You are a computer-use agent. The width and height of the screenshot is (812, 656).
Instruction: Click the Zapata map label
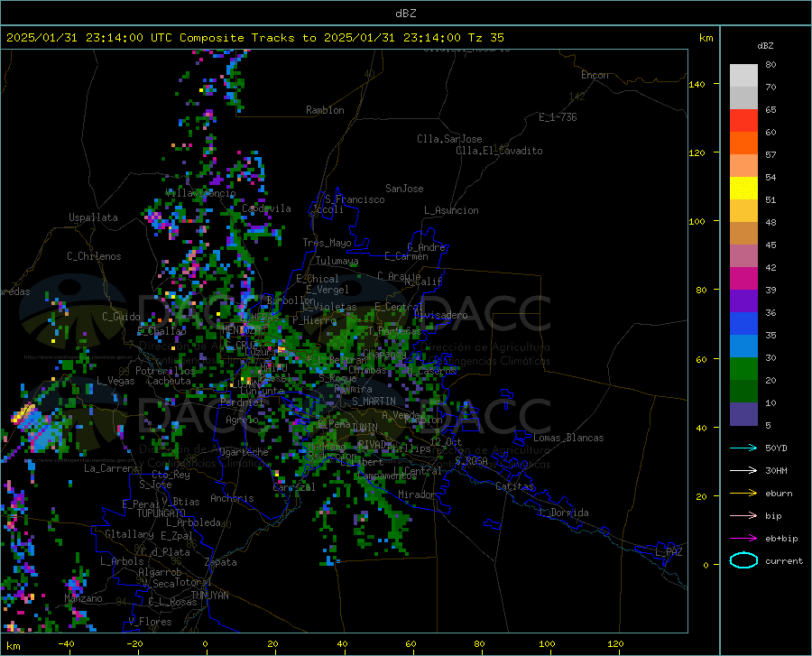click(x=221, y=562)
